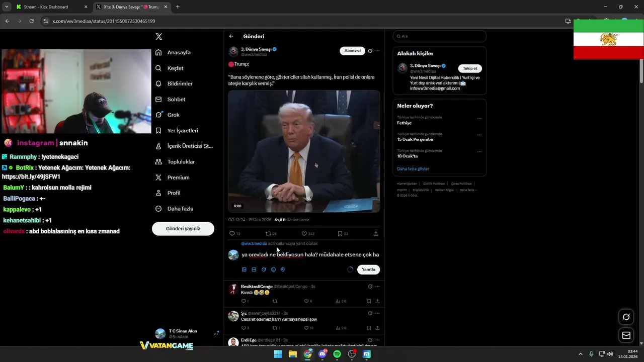Screen dimensions: 644x362
Task: Open İçerik Üreticisi Stüdyosu item
Action: 184,146
